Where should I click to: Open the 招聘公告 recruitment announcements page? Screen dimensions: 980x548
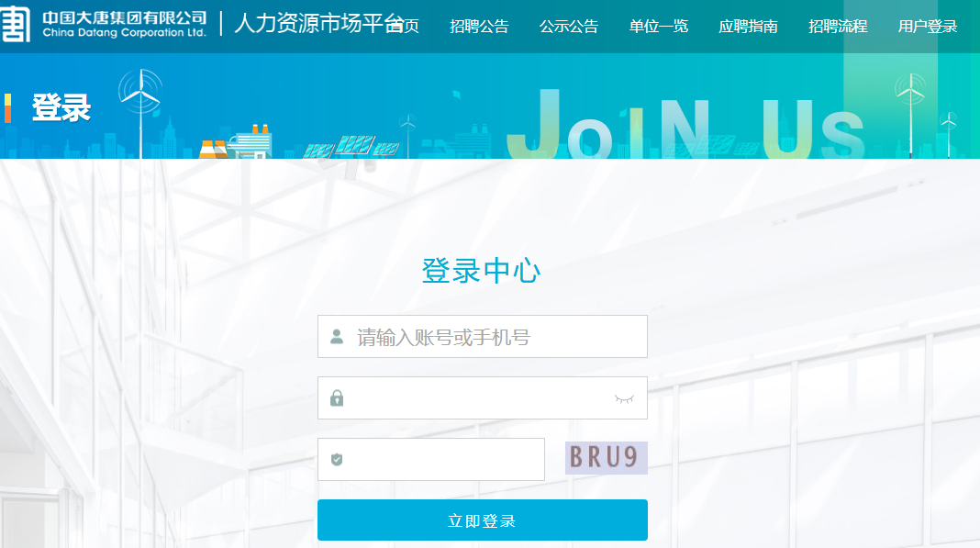(x=478, y=26)
